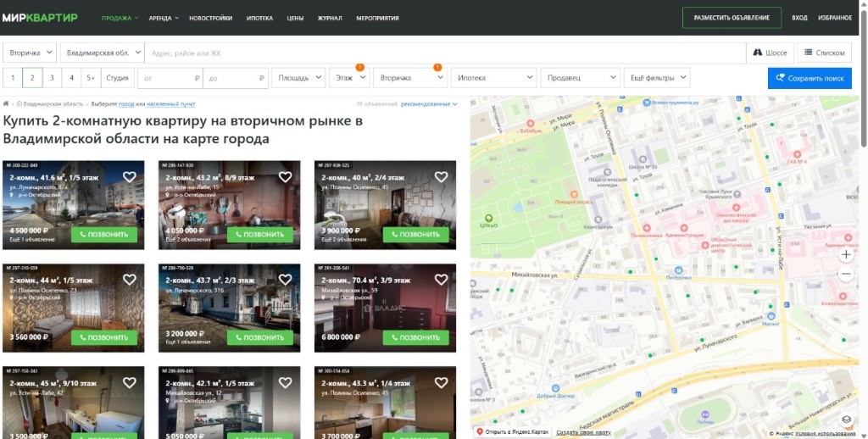Open the map layers switcher

pos(847,419)
